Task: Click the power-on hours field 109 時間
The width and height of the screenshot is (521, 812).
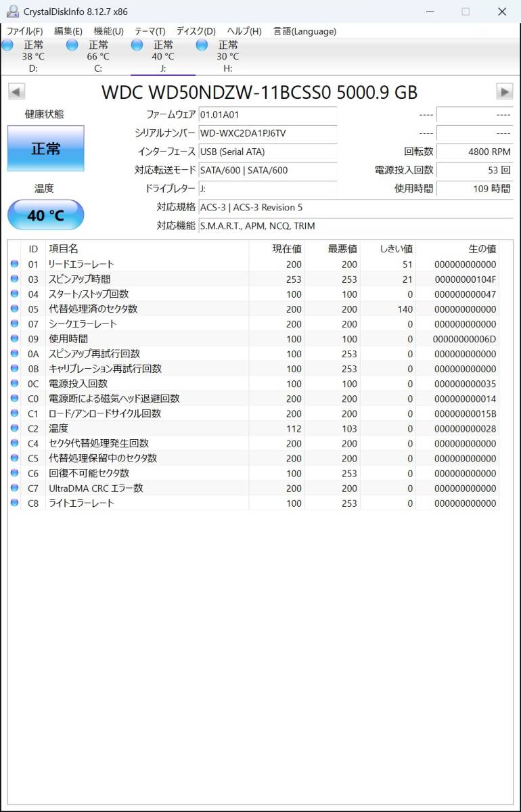Action: (x=475, y=188)
